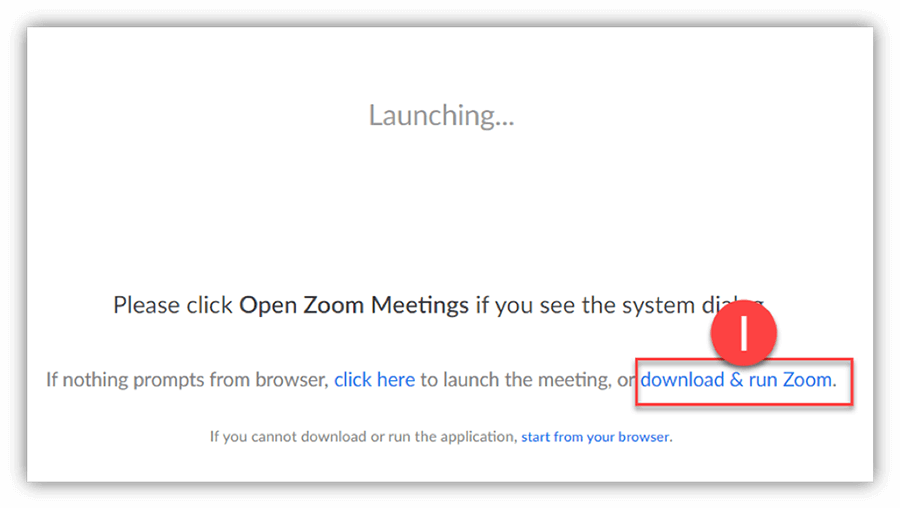The height and width of the screenshot is (508, 900).
Task: Click the word 'here' in the blue link
Action: (x=396, y=380)
